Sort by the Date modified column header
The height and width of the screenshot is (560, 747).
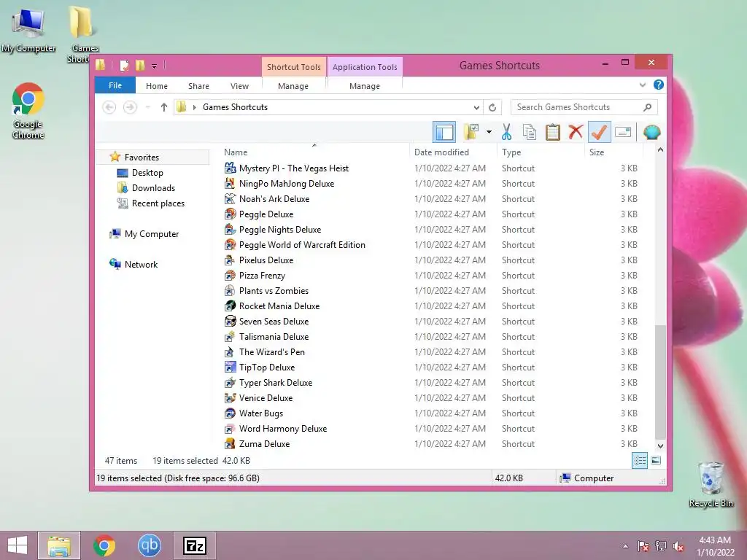coord(453,152)
